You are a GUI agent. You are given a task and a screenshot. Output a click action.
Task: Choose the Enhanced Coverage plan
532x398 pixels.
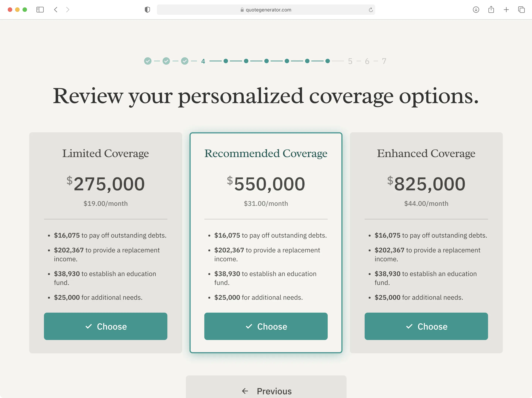[x=426, y=326]
